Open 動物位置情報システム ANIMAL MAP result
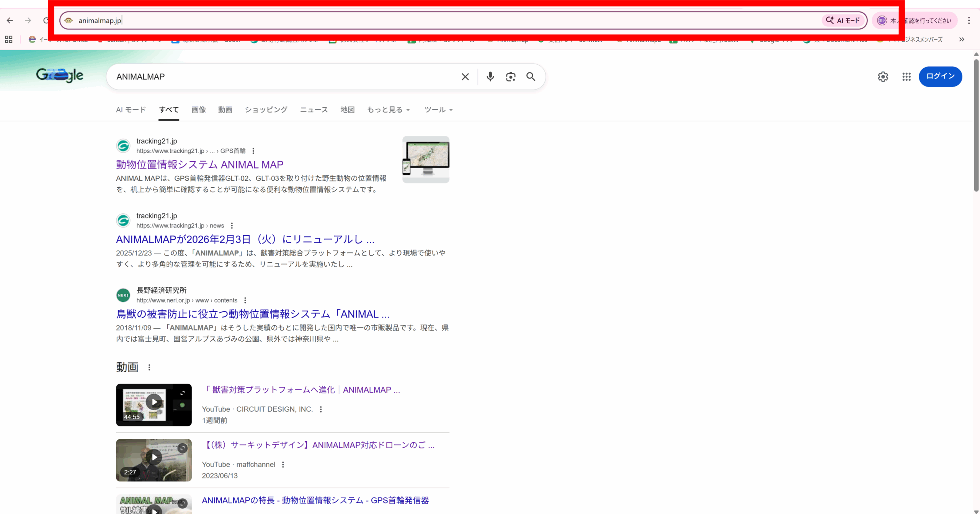 click(x=199, y=165)
